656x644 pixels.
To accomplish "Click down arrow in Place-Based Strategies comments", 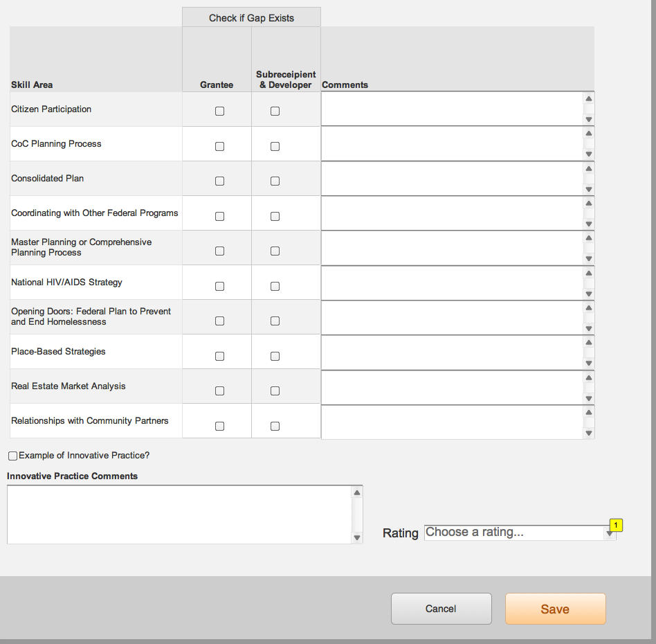I will 589,364.
